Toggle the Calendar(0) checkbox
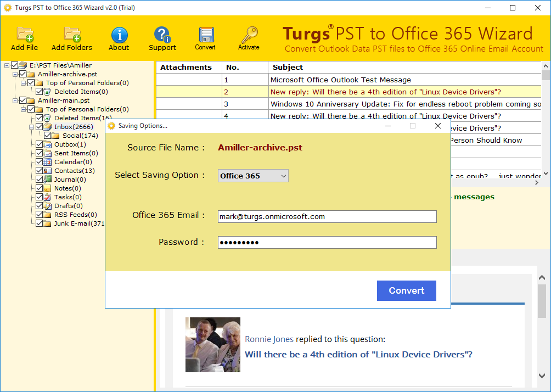This screenshot has width=551, height=392. 40,162
